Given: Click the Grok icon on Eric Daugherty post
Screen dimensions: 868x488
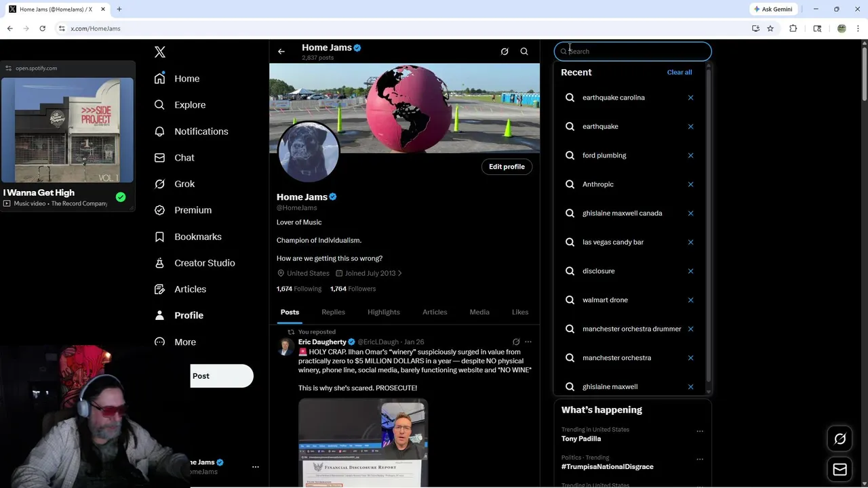Looking at the screenshot, I should 516,342.
